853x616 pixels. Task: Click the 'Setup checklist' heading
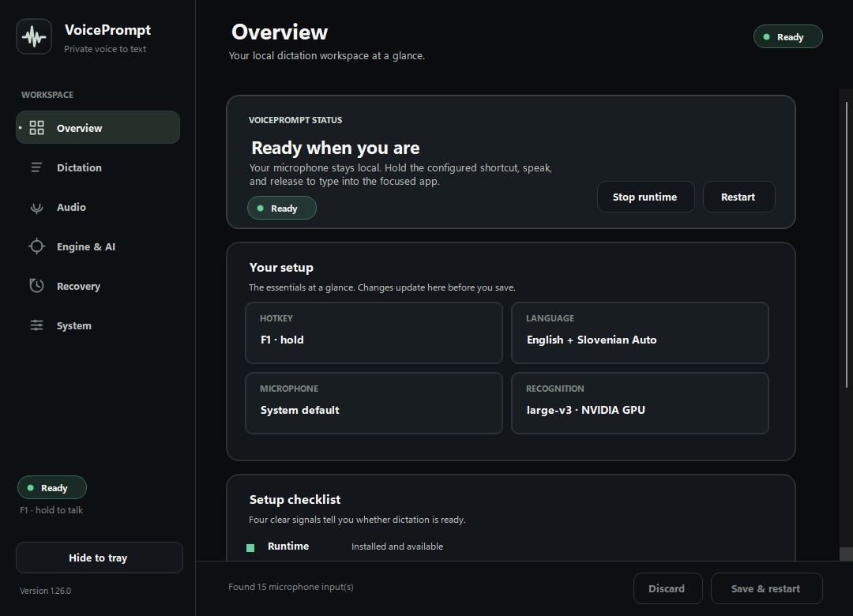click(x=295, y=500)
